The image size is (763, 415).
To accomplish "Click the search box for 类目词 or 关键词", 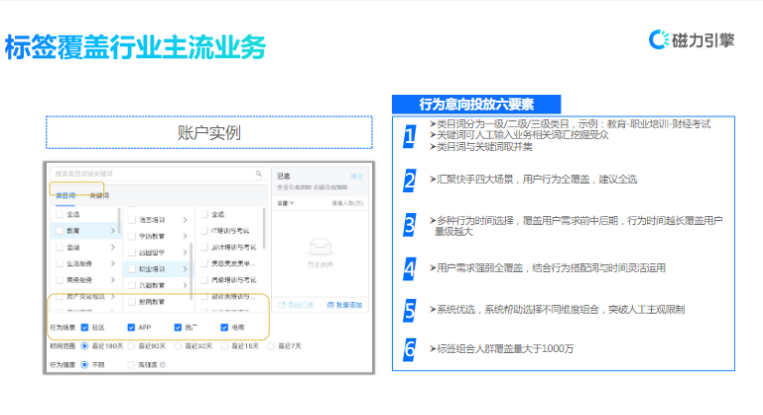I will coord(158,174).
